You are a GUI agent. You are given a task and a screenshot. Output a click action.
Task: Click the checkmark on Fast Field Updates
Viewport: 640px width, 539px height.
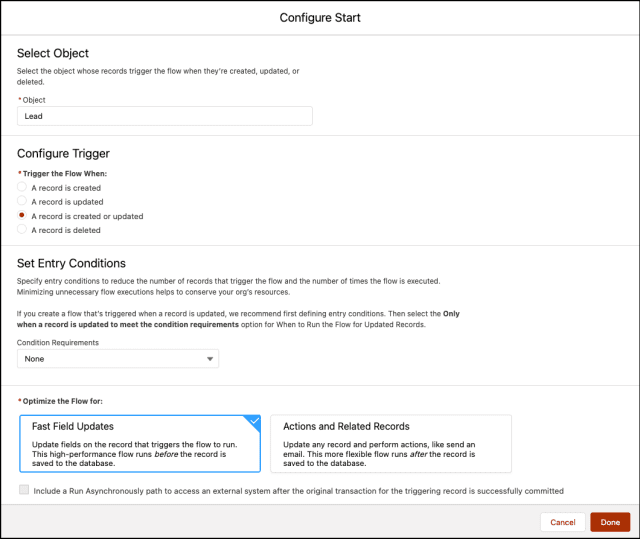(254, 421)
